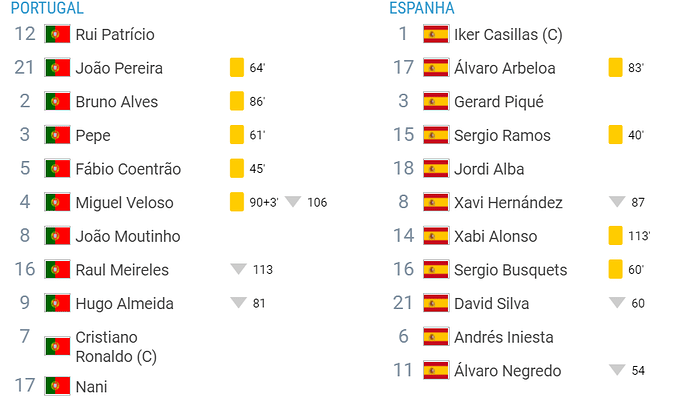Select player Andrés Iniesta
Screen dimensions: 690x410
(503, 337)
